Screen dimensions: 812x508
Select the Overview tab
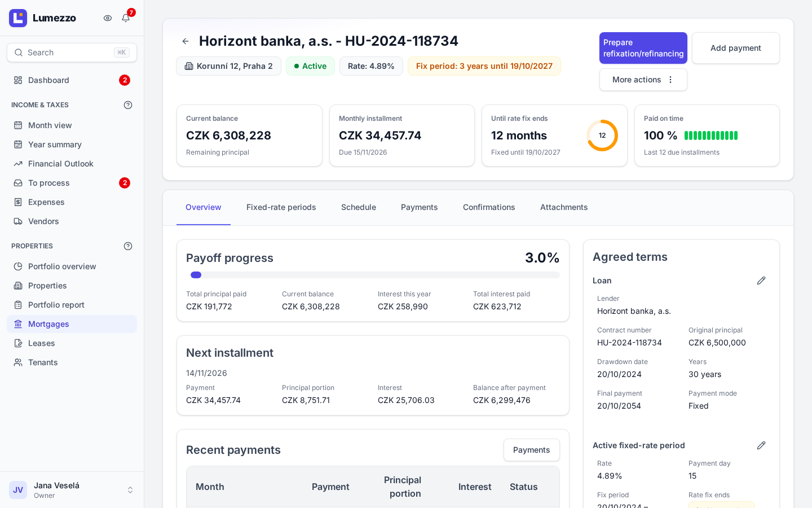tap(204, 207)
